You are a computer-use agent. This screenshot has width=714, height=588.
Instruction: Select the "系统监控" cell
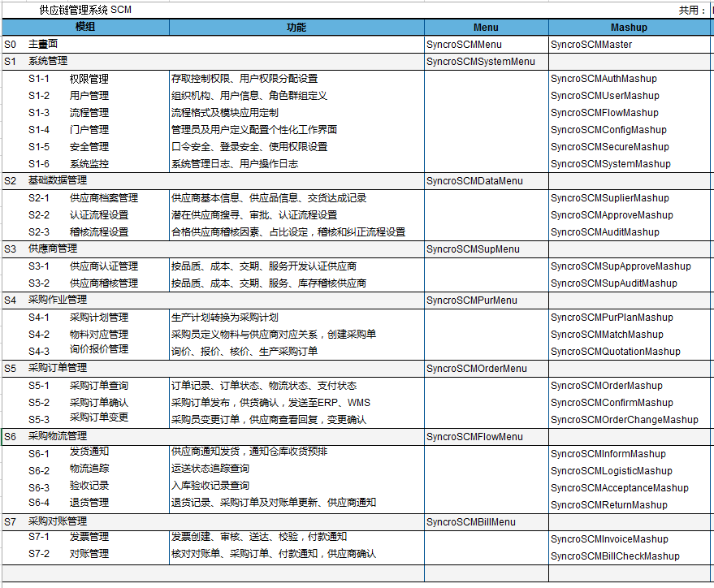pyautogui.click(x=89, y=164)
